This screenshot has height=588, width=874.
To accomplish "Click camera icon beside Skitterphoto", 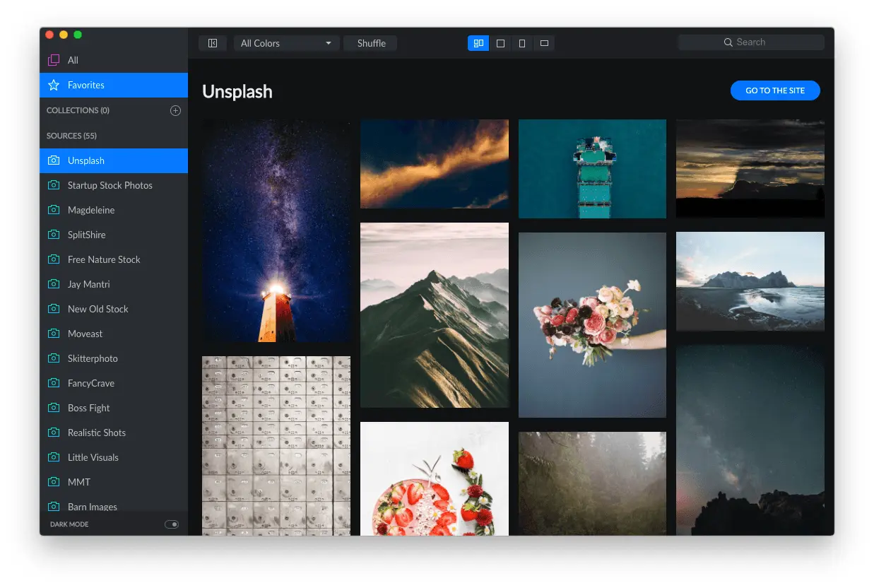I will tap(54, 358).
